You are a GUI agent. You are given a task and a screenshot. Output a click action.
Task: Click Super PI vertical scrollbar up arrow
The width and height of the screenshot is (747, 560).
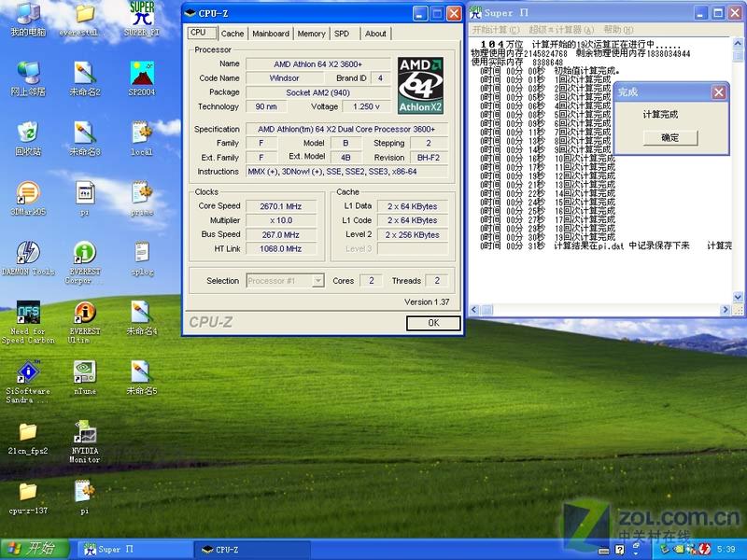click(738, 43)
